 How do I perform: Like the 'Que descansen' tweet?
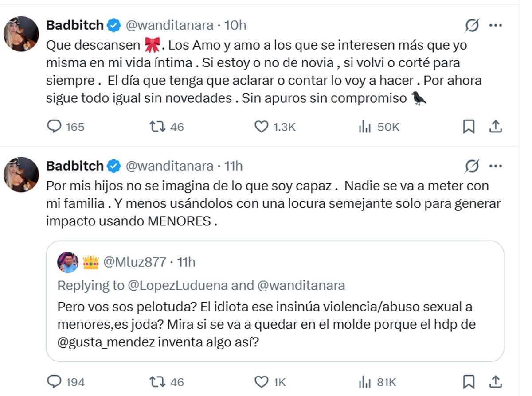(261, 127)
